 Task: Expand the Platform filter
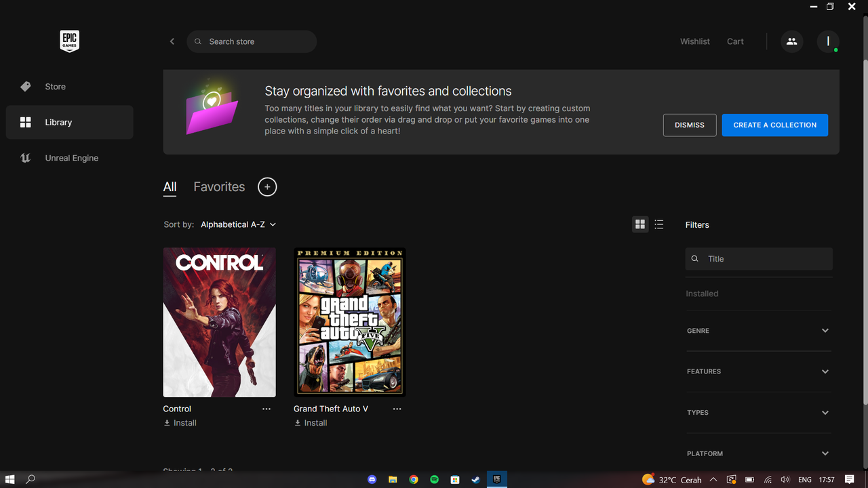click(x=759, y=453)
